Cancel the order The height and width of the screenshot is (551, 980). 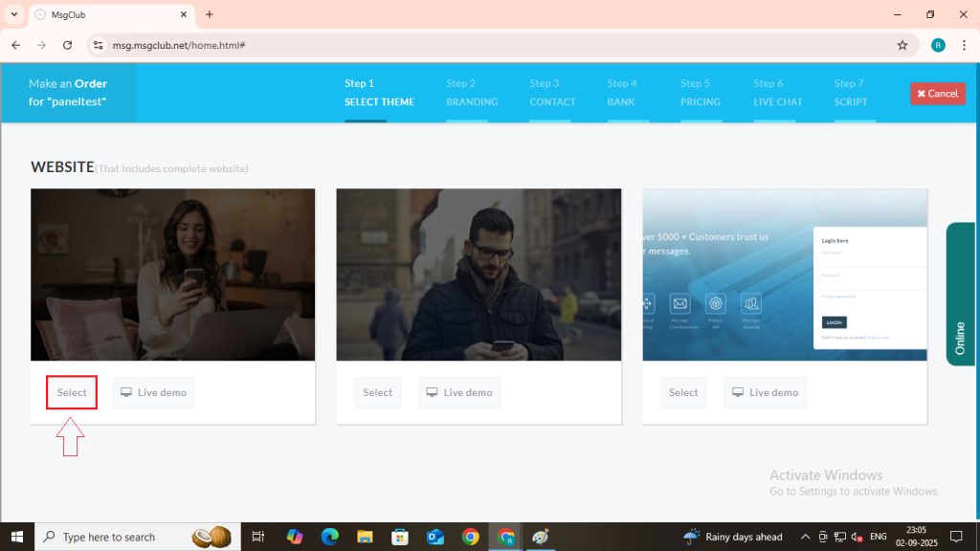point(938,94)
